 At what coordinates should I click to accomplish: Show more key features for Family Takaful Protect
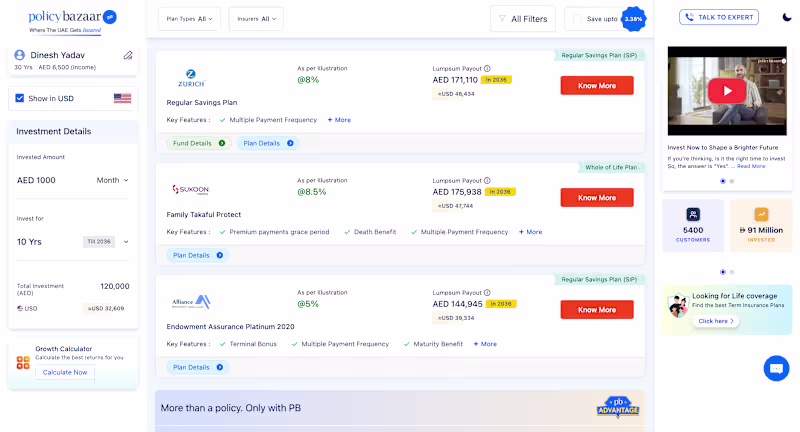(x=531, y=232)
